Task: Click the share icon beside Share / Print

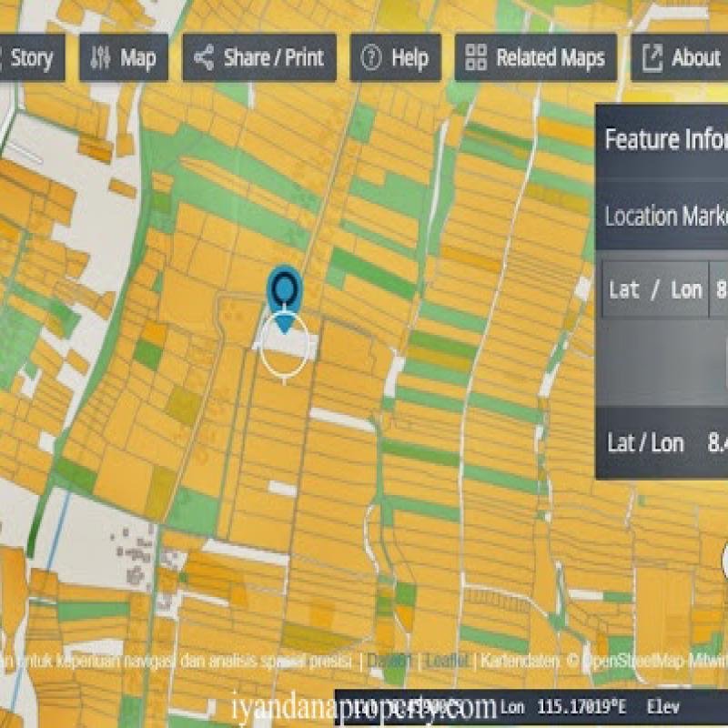Action: [204, 58]
